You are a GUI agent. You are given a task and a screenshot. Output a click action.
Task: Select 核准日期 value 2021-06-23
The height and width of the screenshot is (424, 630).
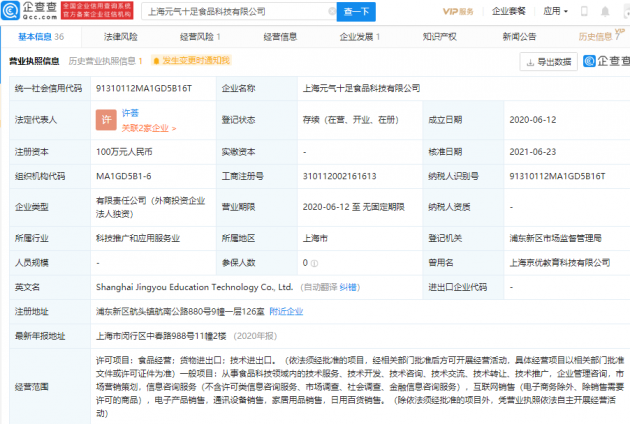tap(533, 152)
